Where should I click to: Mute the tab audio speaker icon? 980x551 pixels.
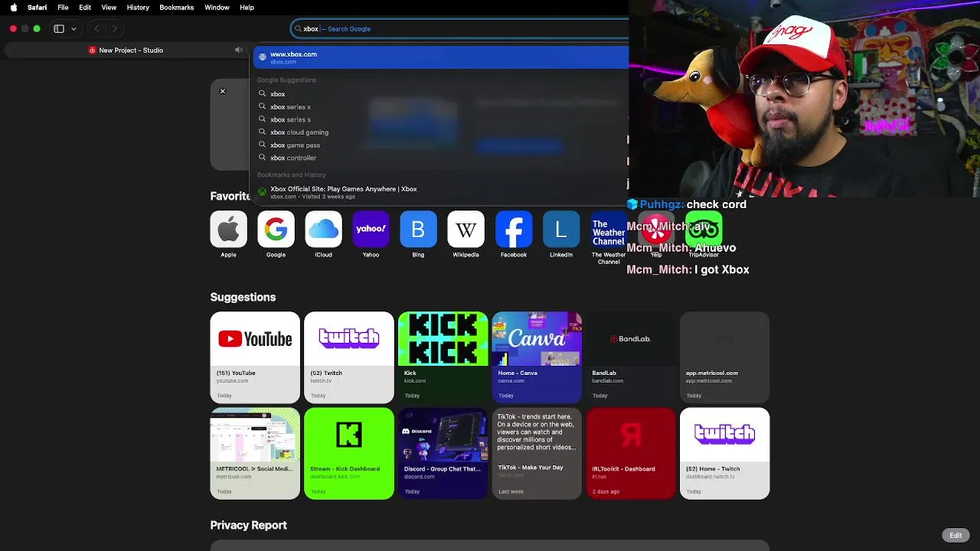pyautogui.click(x=238, y=50)
